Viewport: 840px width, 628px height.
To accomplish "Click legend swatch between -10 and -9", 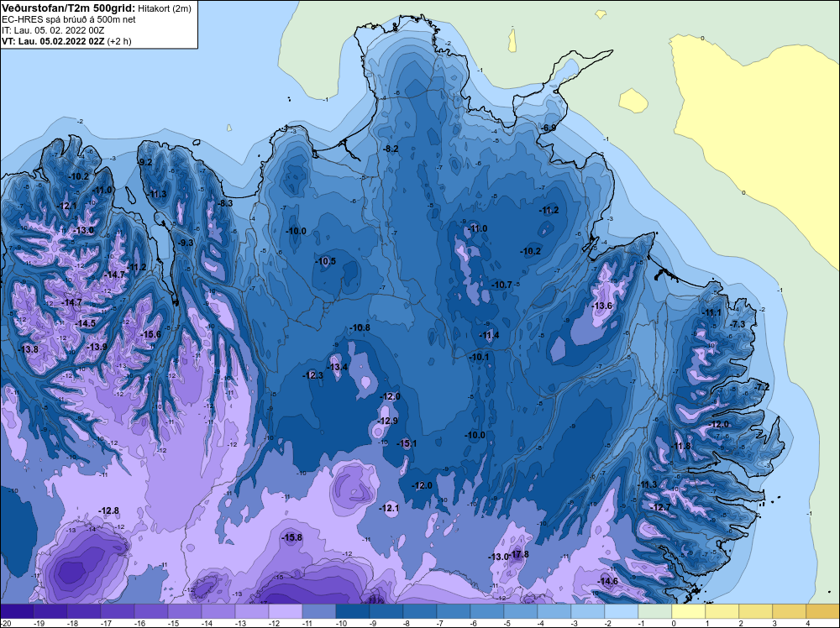I will pos(353,612).
